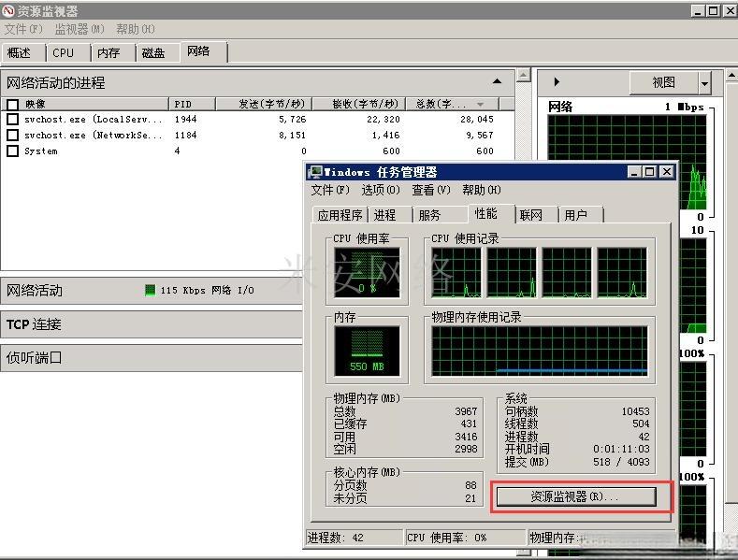Click the 物理内存使用记录 graph
This screenshot has width=738, height=560.
(x=540, y=352)
